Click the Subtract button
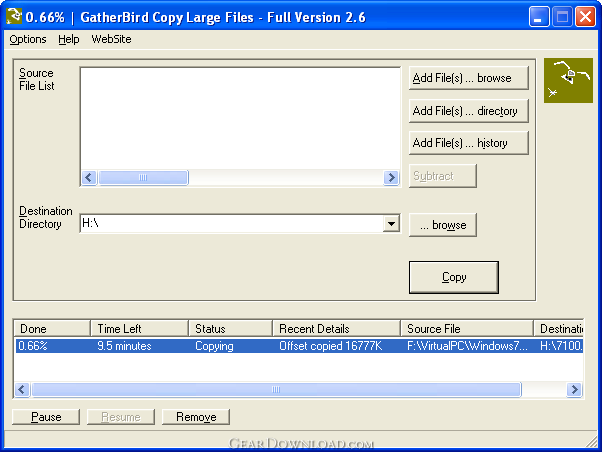 coord(443,176)
